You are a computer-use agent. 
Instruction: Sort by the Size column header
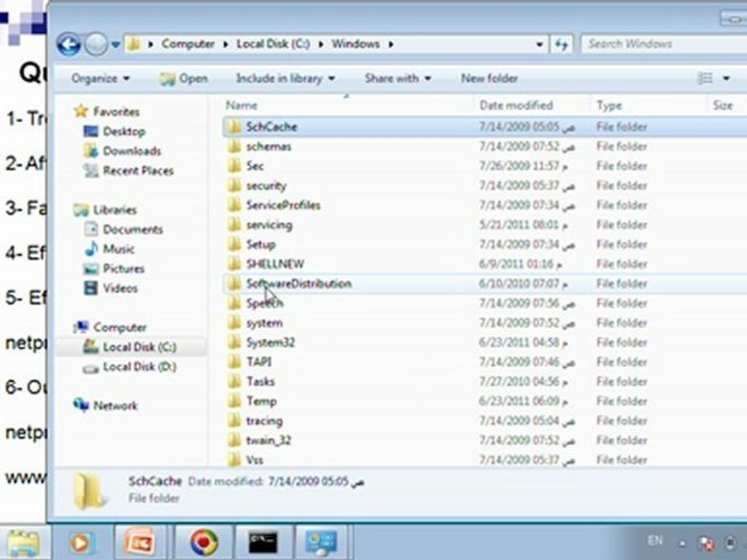pos(722,105)
